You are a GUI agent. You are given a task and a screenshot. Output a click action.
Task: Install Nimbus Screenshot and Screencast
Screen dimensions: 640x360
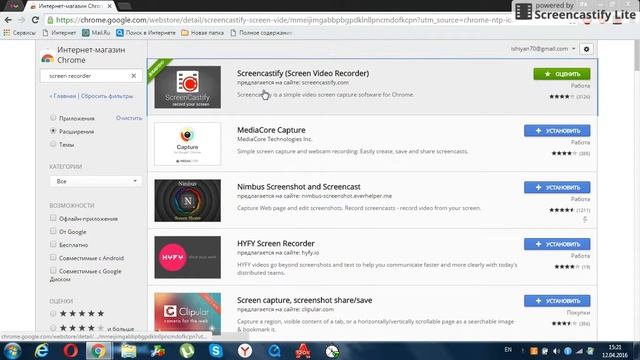(557, 187)
